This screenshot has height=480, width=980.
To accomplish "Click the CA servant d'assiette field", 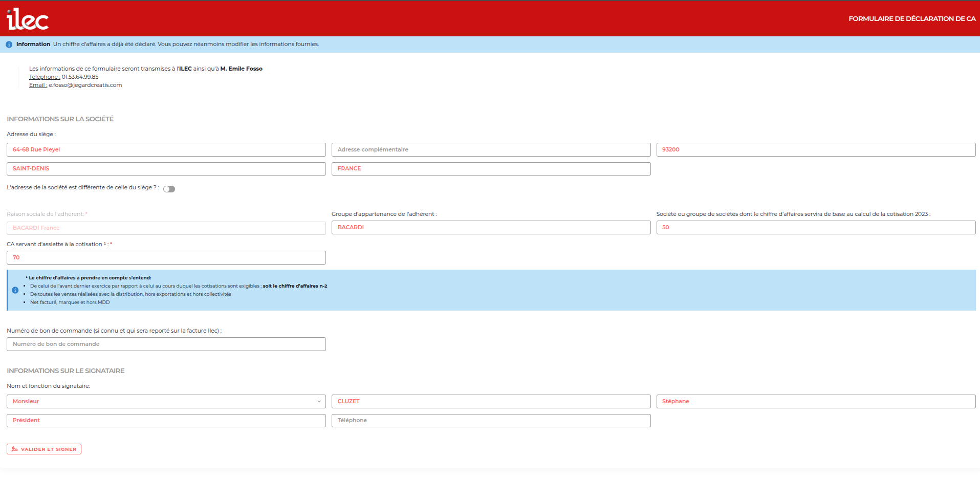I will tap(166, 258).
